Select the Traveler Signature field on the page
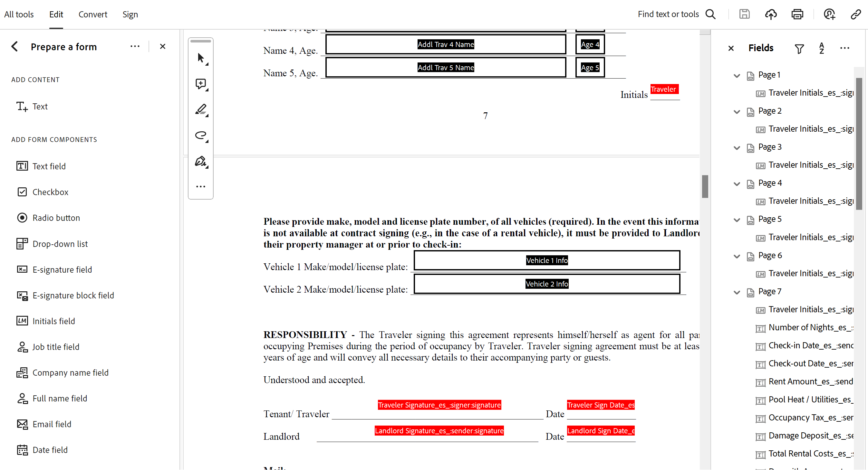Viewport: 868px width, 470px height. [x=439, y=405]
